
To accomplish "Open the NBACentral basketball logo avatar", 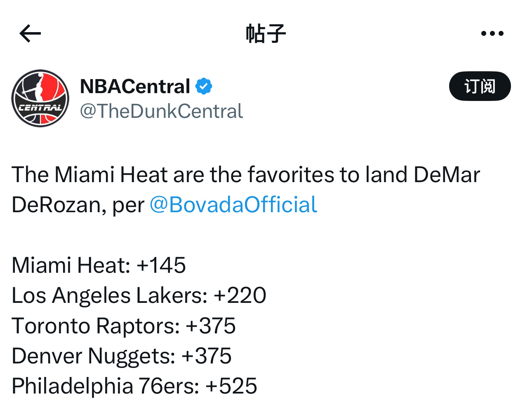I will (40, 98).
